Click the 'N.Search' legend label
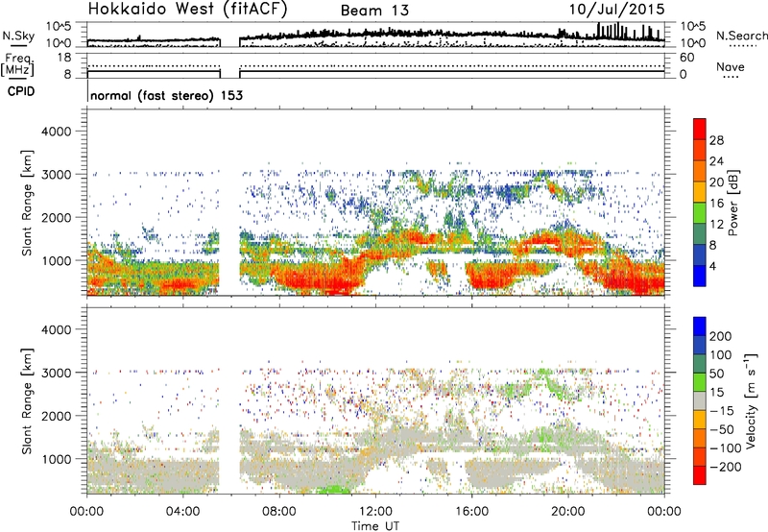The image size is (768, 532). click(741, 36)
